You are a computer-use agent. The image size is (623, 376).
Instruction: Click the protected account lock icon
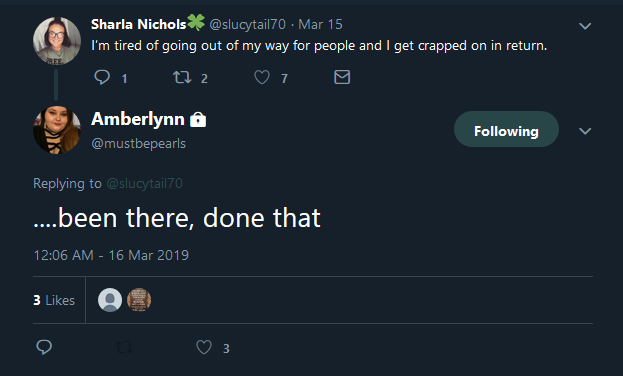click(198, 119)
